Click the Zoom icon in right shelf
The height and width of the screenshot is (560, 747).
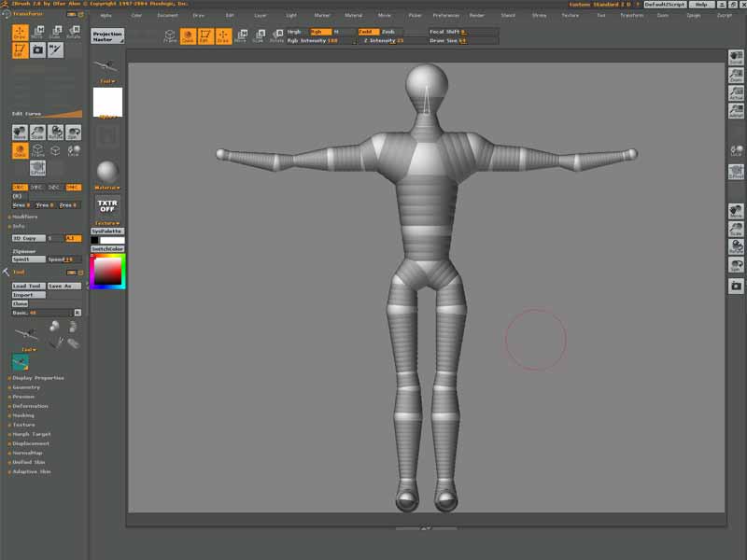point(736,76)
